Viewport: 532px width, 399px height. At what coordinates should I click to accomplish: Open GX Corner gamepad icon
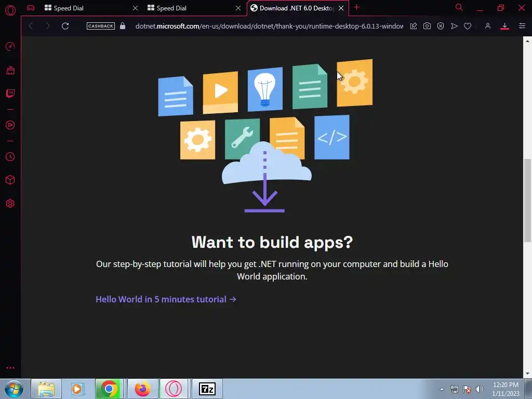pyautogui.click(x=31, y=8)
